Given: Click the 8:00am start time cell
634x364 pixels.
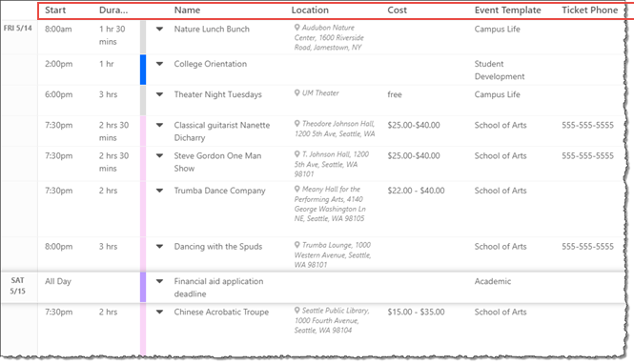Looking at the screenshot, I should pyautogui.click(x=58, y=30).
